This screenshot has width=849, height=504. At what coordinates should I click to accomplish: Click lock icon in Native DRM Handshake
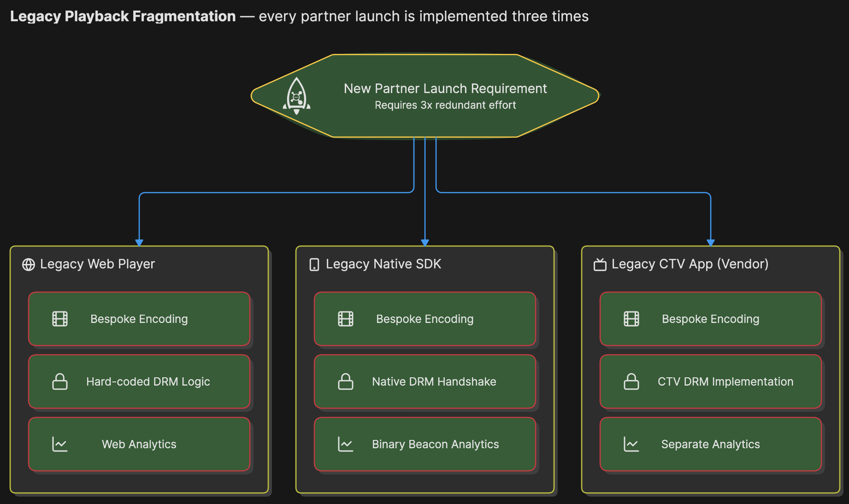click(x=346, y=381)
